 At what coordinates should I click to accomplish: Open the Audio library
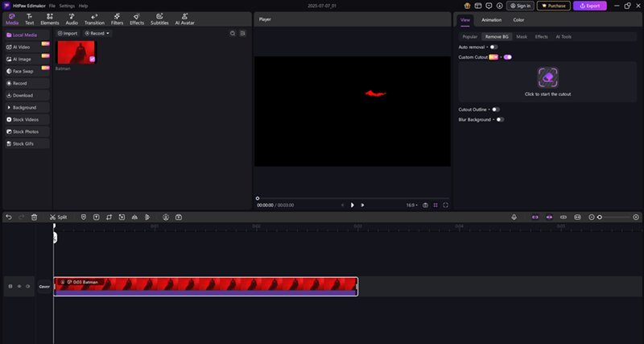pos(72,19)
